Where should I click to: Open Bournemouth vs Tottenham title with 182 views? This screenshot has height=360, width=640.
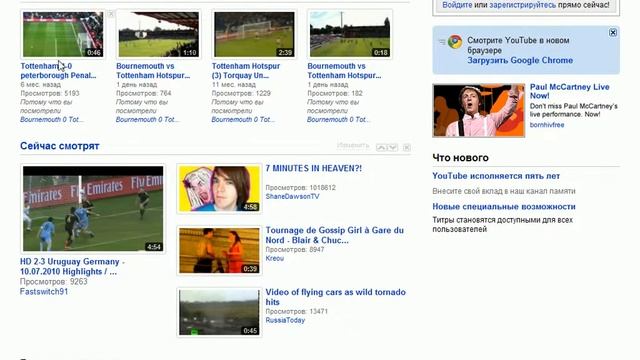tap(344, 71)
